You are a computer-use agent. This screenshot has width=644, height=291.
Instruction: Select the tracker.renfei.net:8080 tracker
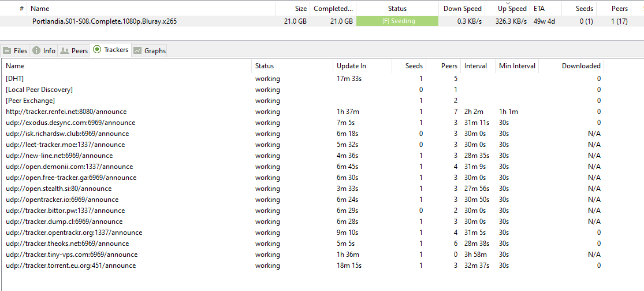(x=303, y=112)
